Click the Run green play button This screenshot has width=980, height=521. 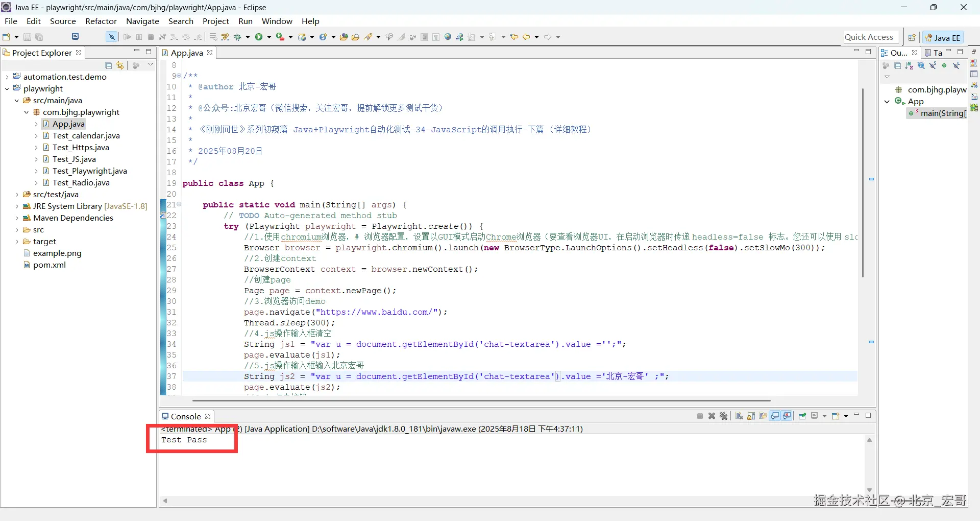pyautogui.click(x=259, y=37)
